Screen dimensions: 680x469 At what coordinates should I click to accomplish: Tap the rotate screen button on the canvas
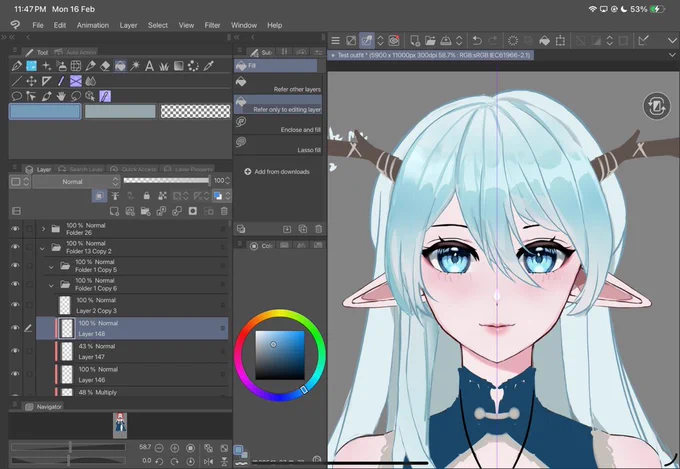[x=657, y=106]
